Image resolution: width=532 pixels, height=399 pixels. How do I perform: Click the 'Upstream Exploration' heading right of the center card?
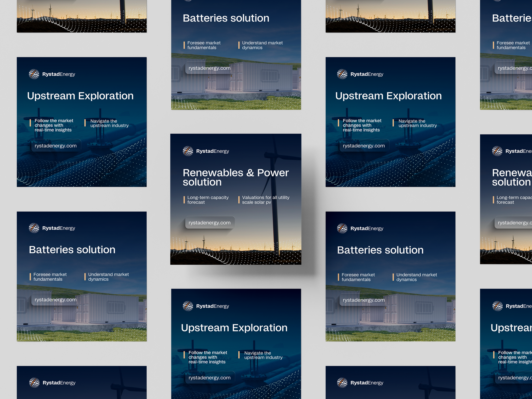388,96
